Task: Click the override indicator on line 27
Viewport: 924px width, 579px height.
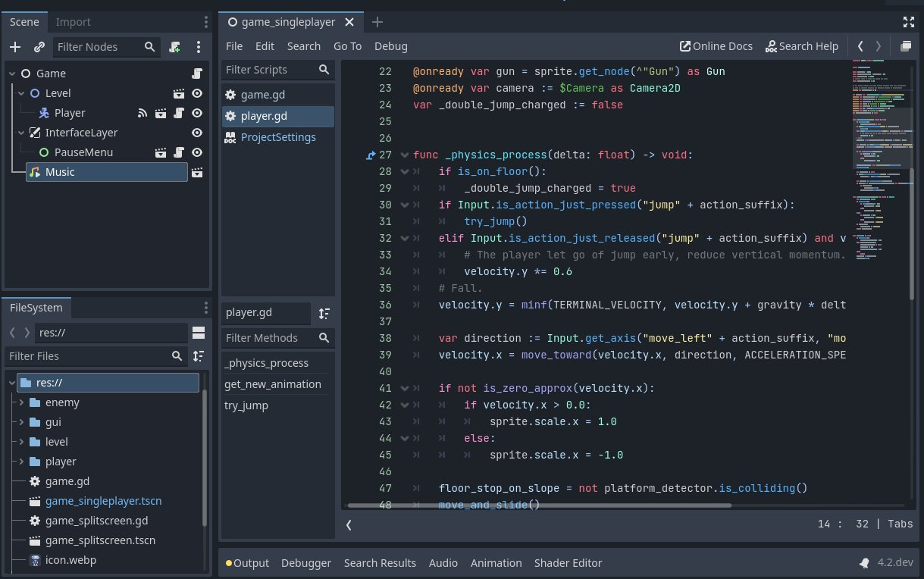Action: [x=371, y=155]
